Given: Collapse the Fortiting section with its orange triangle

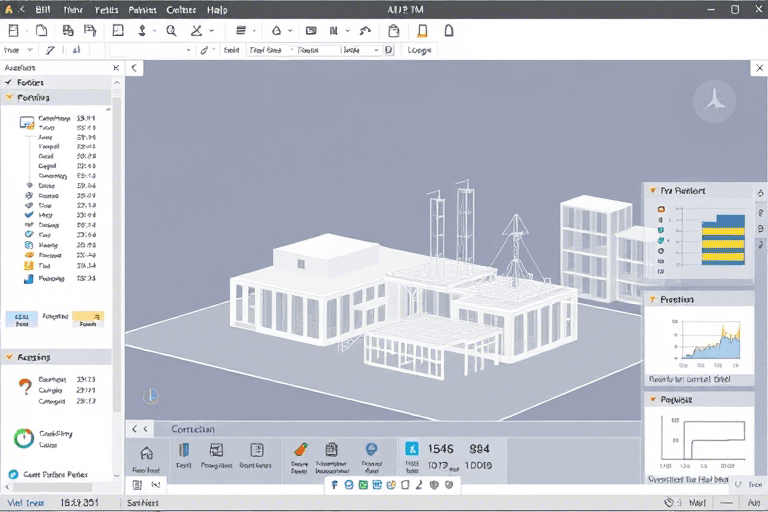Looking at the screenshot, I should click(x=9, y=97).
